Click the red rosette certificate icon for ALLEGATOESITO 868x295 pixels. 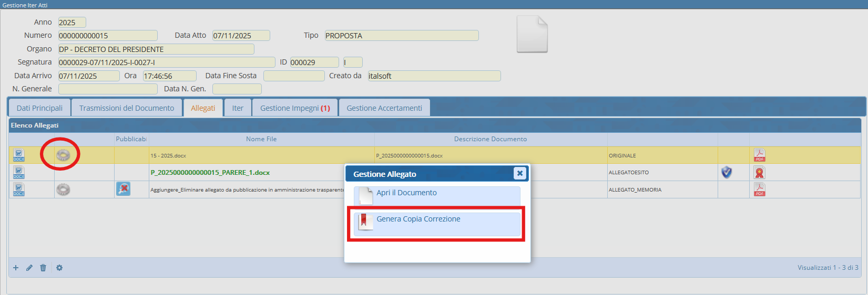point(759,173)
